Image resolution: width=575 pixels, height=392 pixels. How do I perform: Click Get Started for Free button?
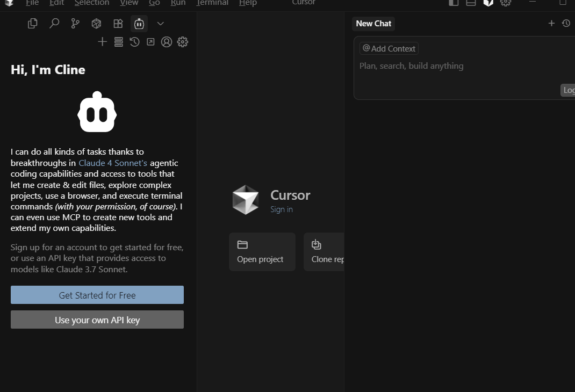point(97,295)
